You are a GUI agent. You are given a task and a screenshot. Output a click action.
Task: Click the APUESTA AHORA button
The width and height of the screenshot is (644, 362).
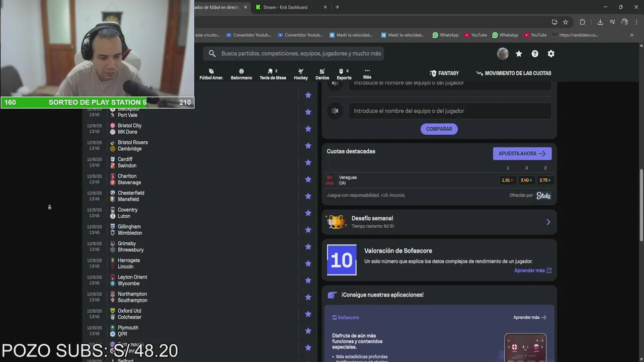(x=522, y=154)
